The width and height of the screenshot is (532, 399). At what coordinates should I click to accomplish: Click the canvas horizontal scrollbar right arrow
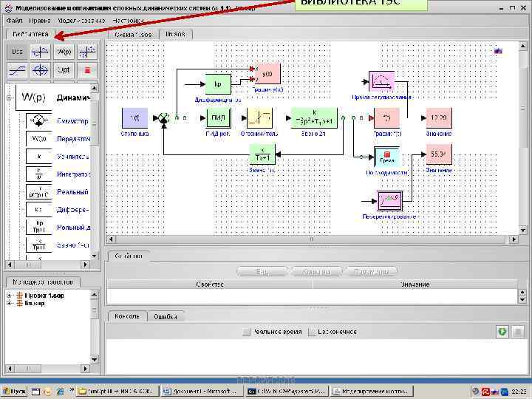click(x=514, y=239)
